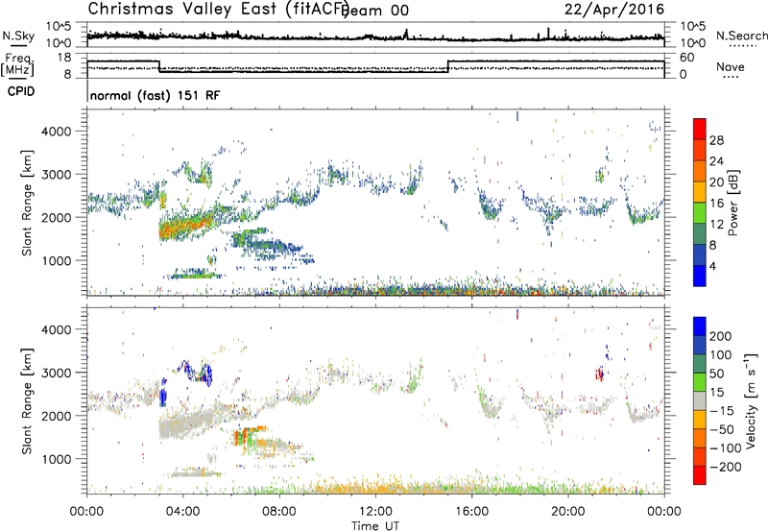The height and width of the screenshot is (532, 768).
Task: Click the blue velocity echoes near 3000 km
Action: pos(196,374)
